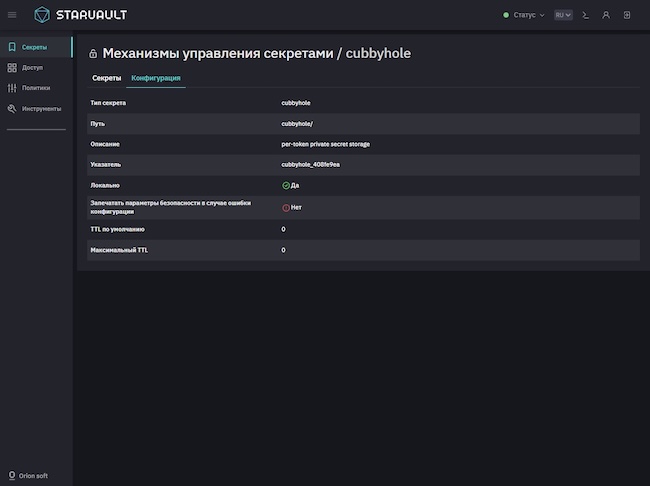Select the Инструменты wrench icon
The image size is (650, 486).
[12, 108]
